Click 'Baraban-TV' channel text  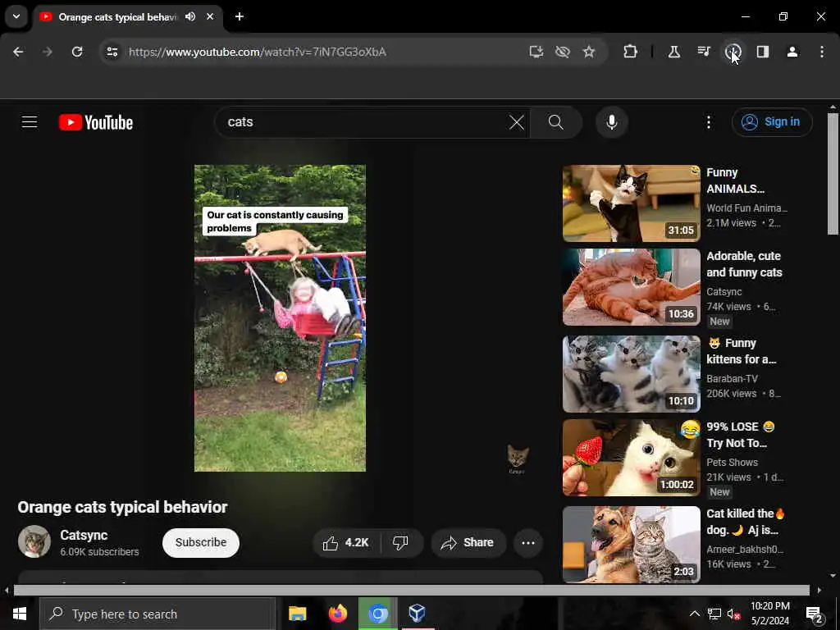pos(732,379)
